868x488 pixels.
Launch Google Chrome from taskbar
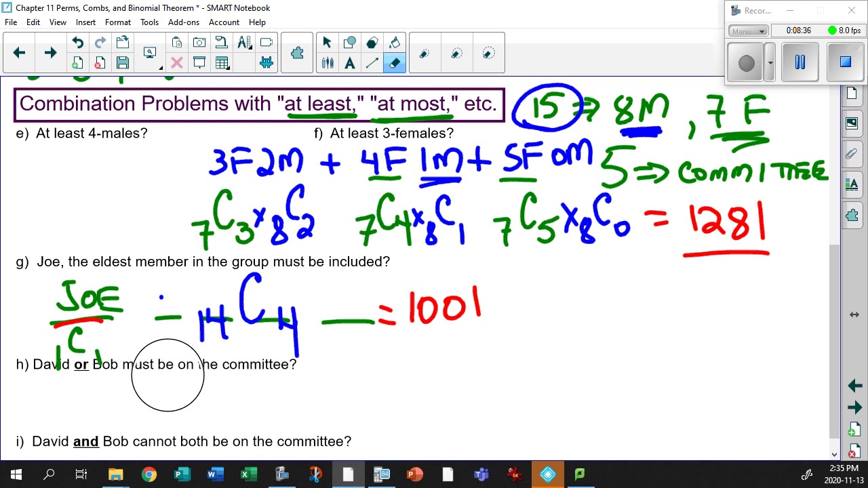coord(149,474)
